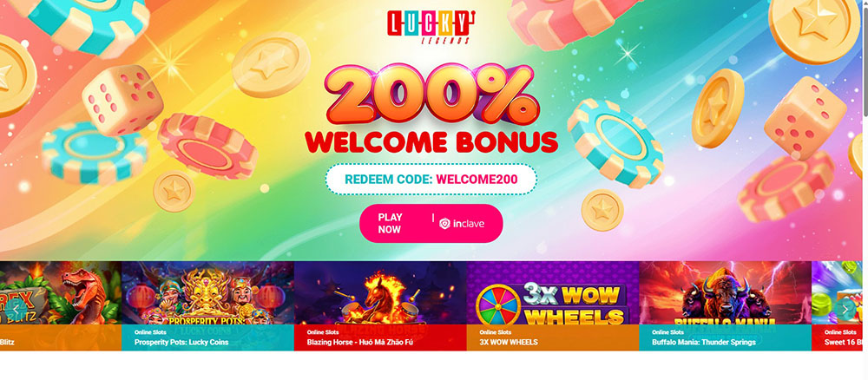The image size is (868, 380).
Task: Go to the previous carousel slide arrow
Action: [x=16, y=309]
